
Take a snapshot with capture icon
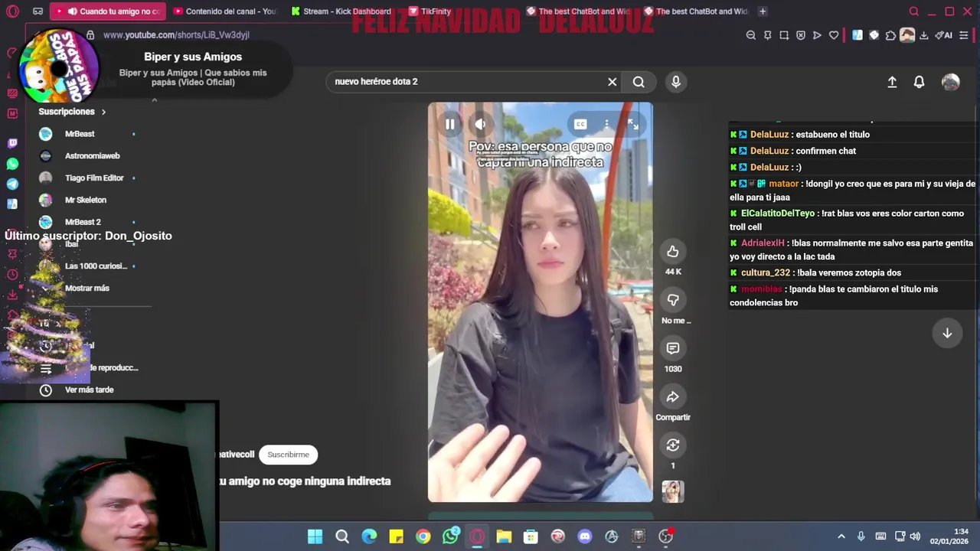click(785, 35)
